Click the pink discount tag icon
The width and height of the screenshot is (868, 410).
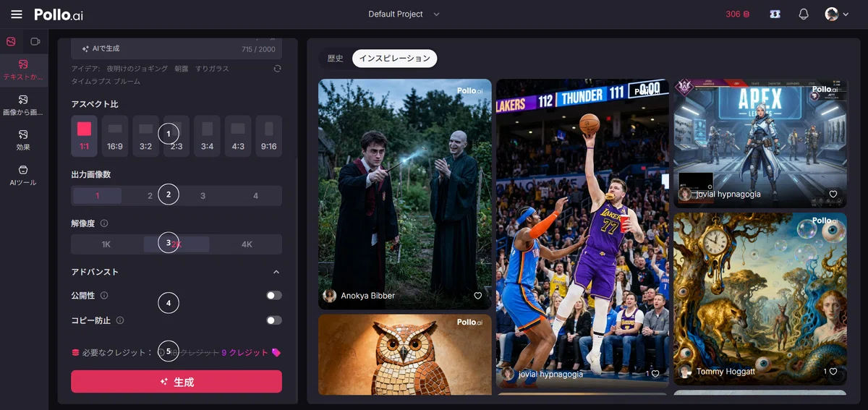coord(276,353)
